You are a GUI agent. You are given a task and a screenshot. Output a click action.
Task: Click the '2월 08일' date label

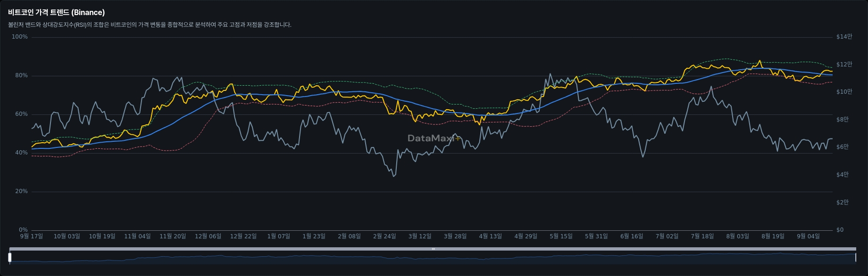coord(349,236)
